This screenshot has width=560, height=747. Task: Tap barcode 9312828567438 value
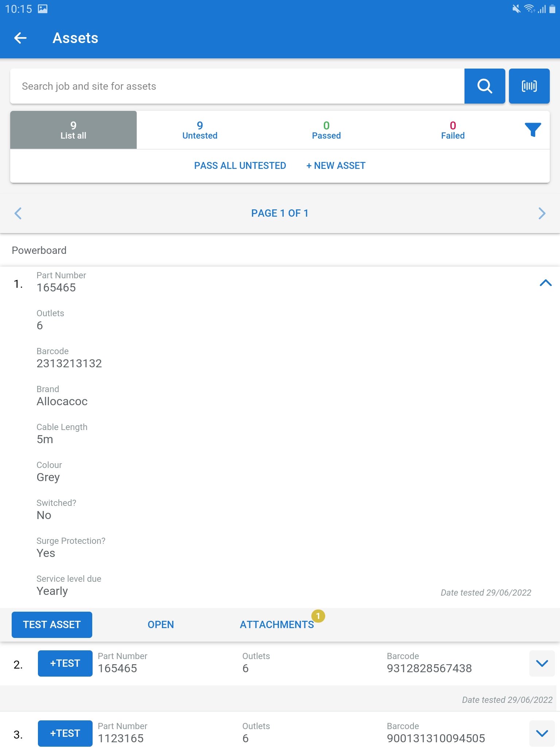(x=429, y=669)
